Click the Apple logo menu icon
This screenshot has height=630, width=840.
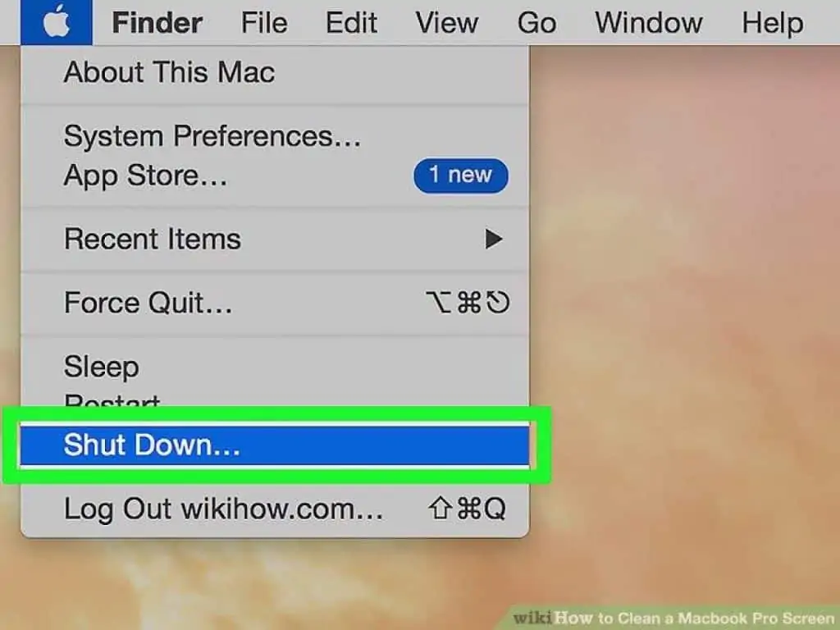[x=57, y=22]
